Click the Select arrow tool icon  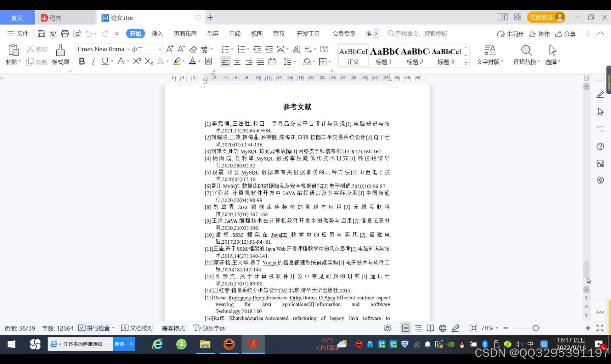click(552, 50)
